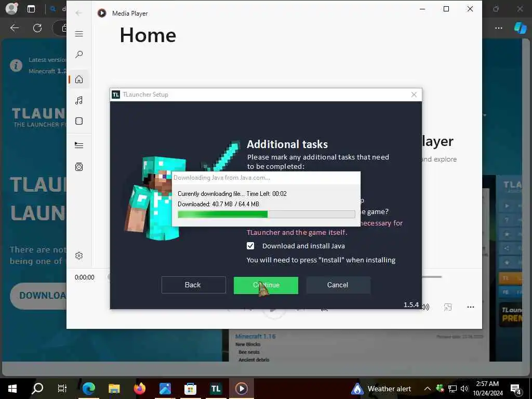Screen dimensions: 532x399
Task: Open Task View on the taskbar
Action: coord(62,389)
